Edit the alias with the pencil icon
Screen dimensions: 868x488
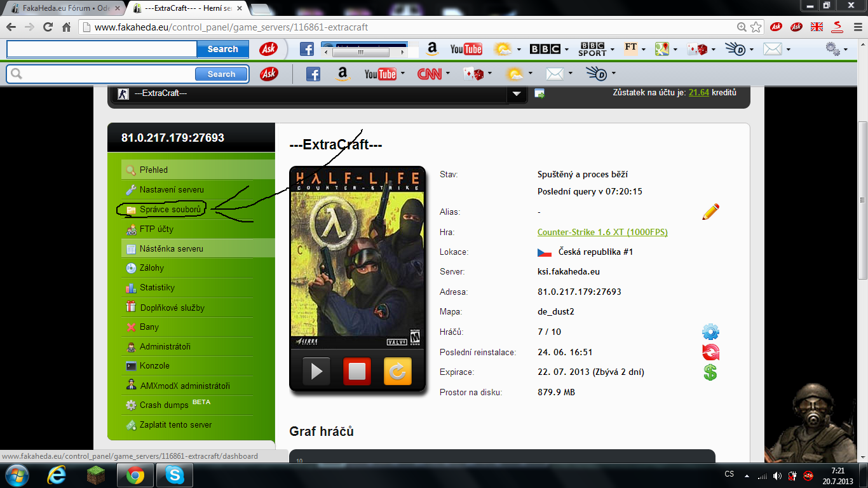(x=710, y=212)
